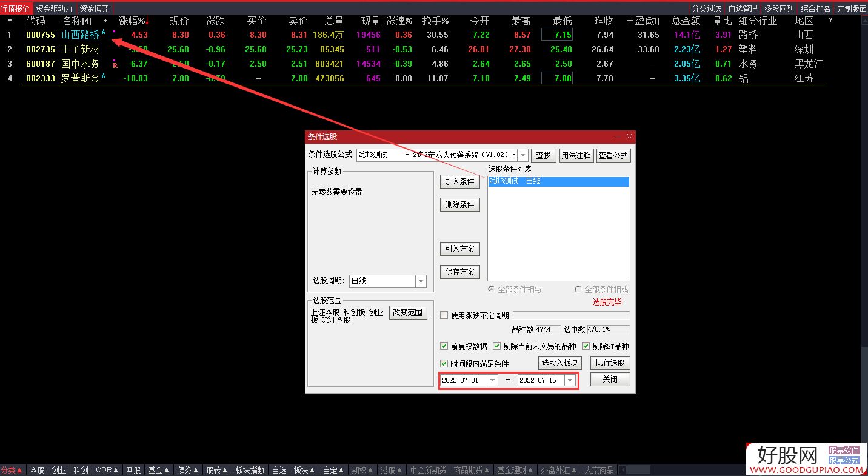The width and height of the screenshot is (868, 476).
Task: Switch to 自选 bottom tab
Action: 279,470
